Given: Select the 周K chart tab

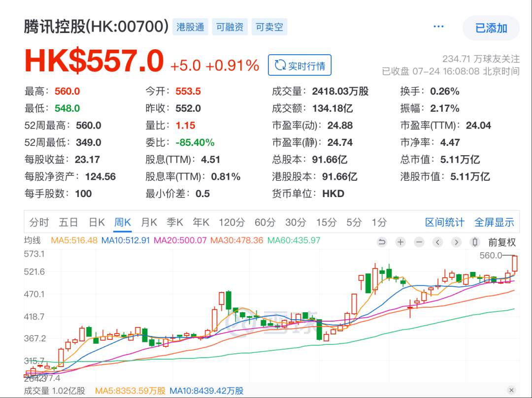Looking at the screenshot, I should 123,222.
